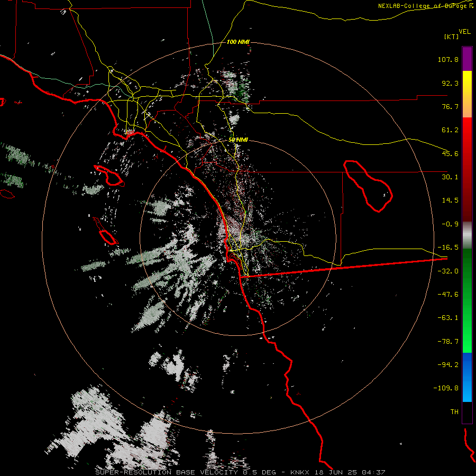476x476 pixels.
Task: Click the TH legend label
Action: pyautogui.click(x=454, y=411)
